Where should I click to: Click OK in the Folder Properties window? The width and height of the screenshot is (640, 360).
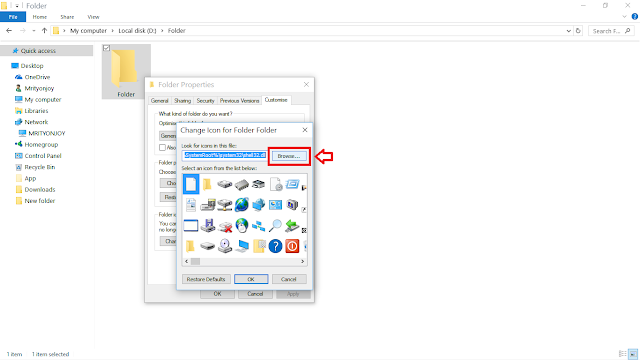pyautogui.click(x=218, y=294)
